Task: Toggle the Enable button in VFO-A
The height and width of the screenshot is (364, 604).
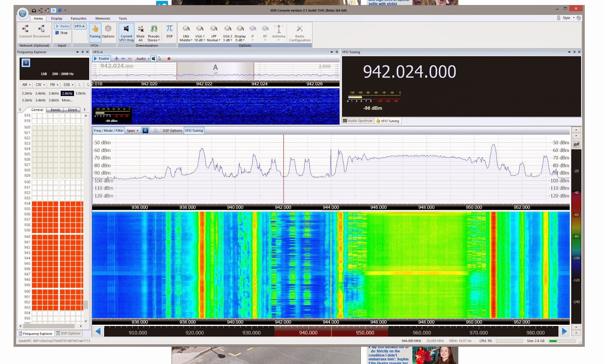Action: [x=102, y=59]
